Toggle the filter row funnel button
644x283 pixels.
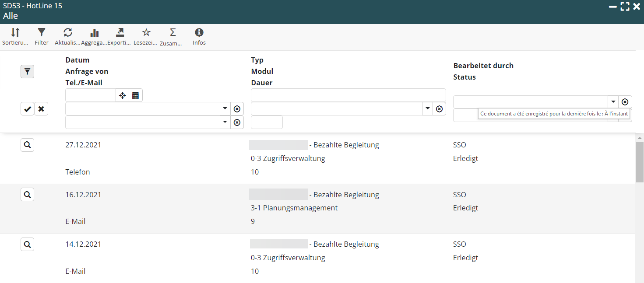click(28, 72)
